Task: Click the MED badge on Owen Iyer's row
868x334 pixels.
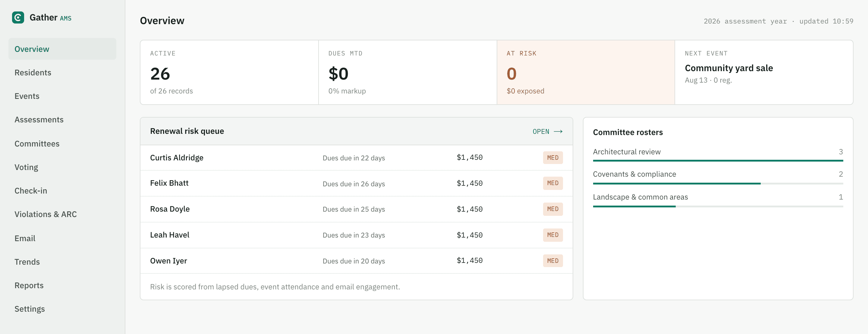Action: tap(553, 261)
